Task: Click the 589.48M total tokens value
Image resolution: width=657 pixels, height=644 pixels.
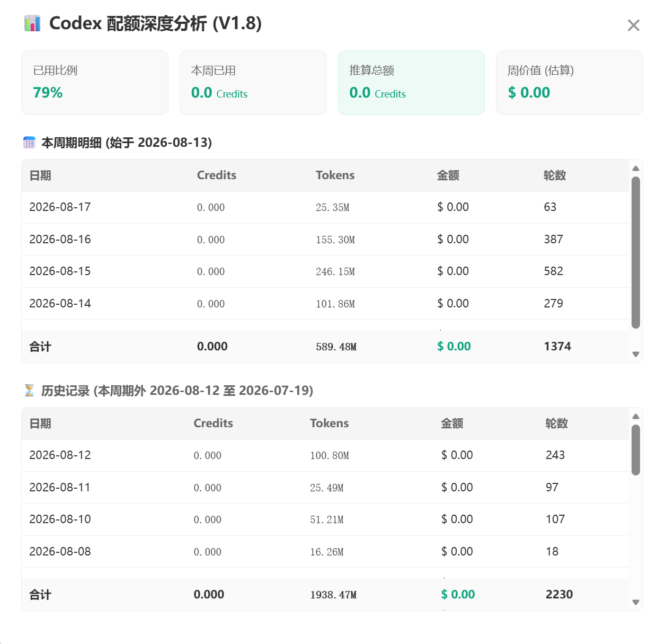Action: (336, 347)
